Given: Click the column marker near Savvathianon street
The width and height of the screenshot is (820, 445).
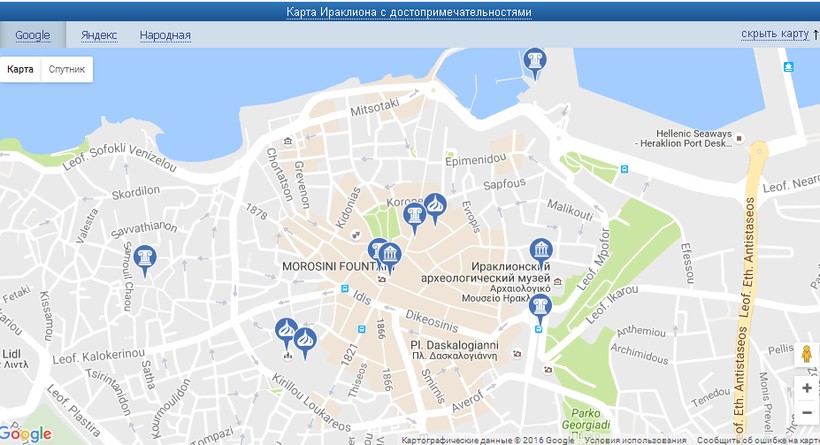Looking at the screenshot, I should (145, 259).
